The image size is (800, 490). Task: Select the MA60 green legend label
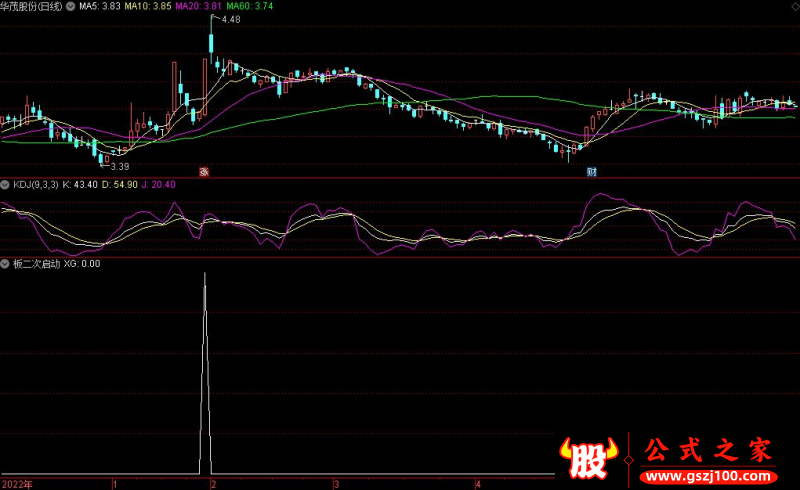click(x=250, y=6)
